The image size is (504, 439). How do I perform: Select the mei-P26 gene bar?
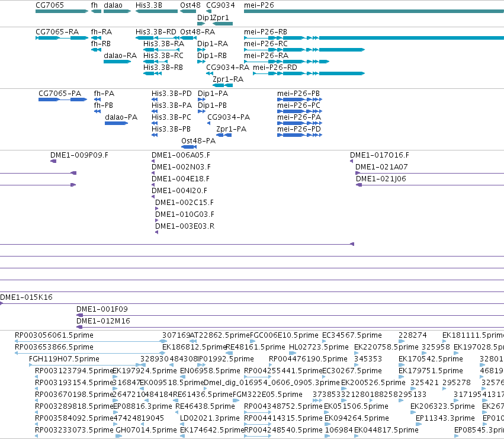click(374, 11)
